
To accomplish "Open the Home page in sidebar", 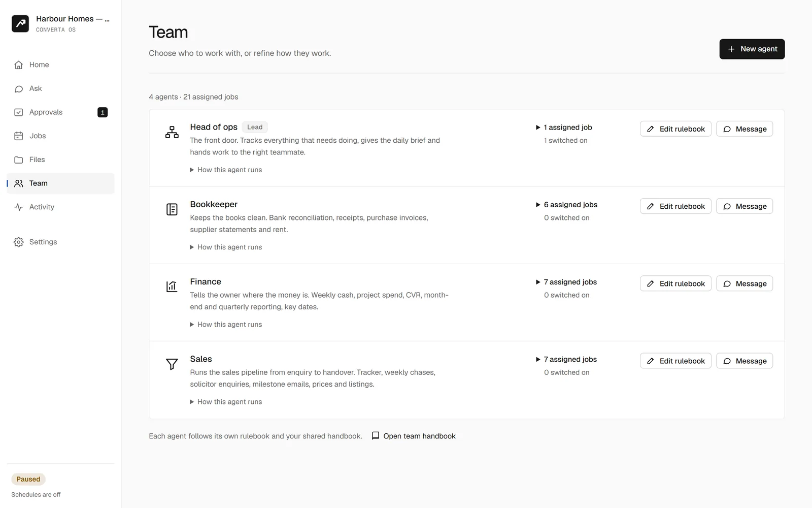I will 60,65.
